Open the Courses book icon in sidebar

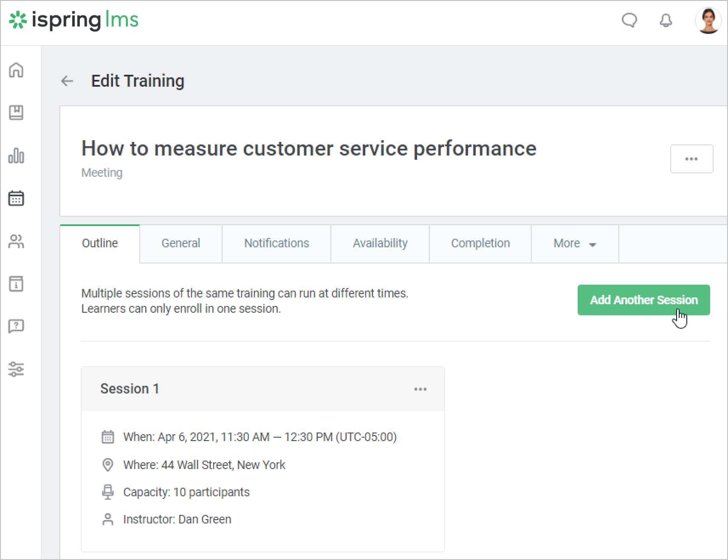[16, 113]
